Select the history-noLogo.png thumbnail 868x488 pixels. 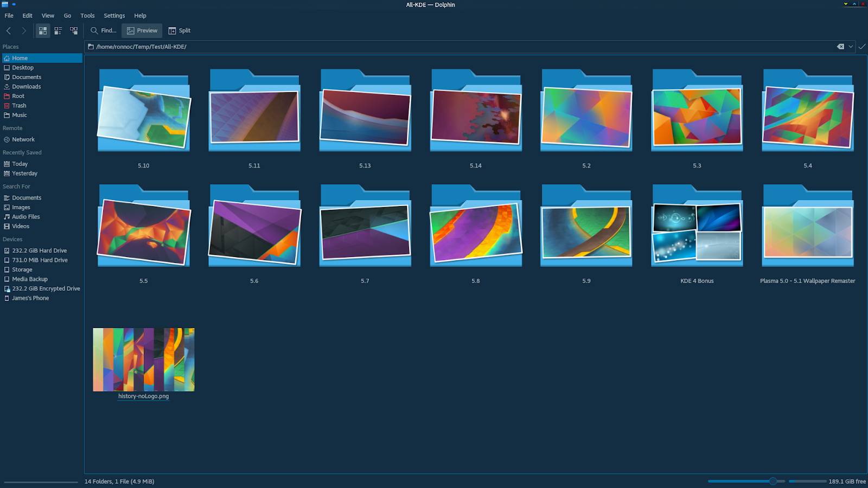point(144,359)
